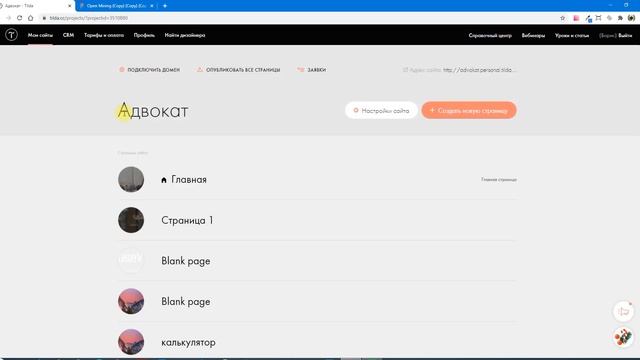
Task: Click the browser profile avatar
Action: coord(631,18)
